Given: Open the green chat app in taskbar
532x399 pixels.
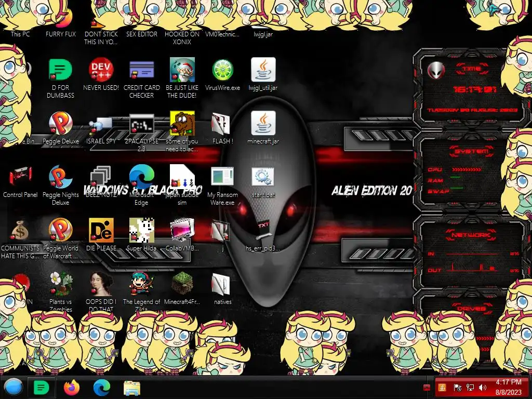Looking at the screenshot, I should click(41, 388).
